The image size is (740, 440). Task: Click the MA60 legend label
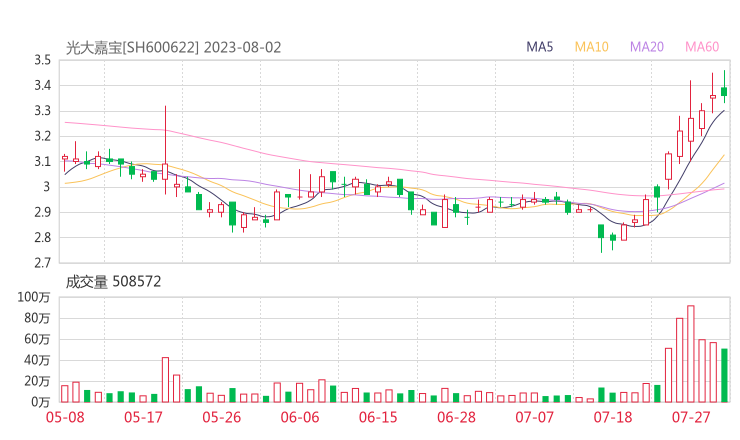point(702,47)
